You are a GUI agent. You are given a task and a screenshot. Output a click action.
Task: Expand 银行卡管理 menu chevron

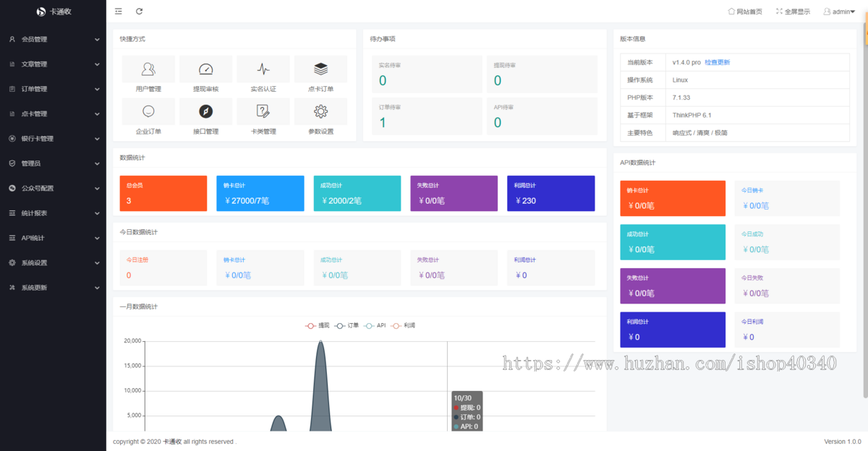pyautogui.click(x=97, y=139)
